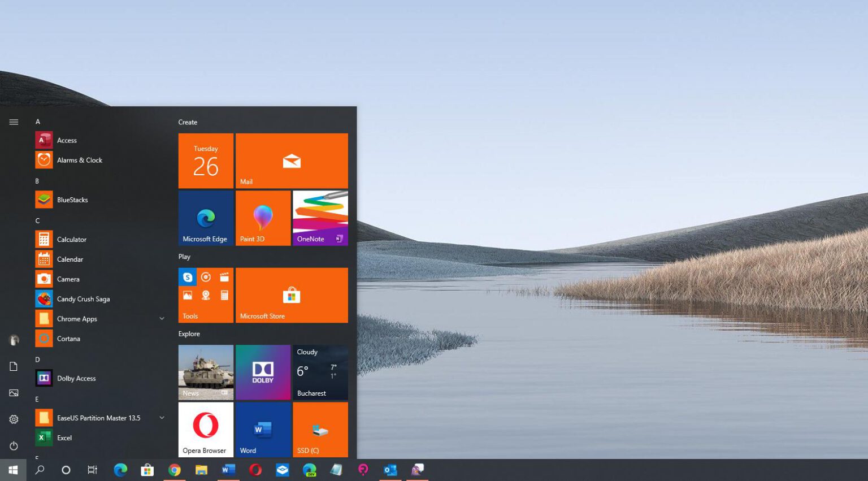Launch Calculator from the app list
Screen dimensions: 868x481
101,239
